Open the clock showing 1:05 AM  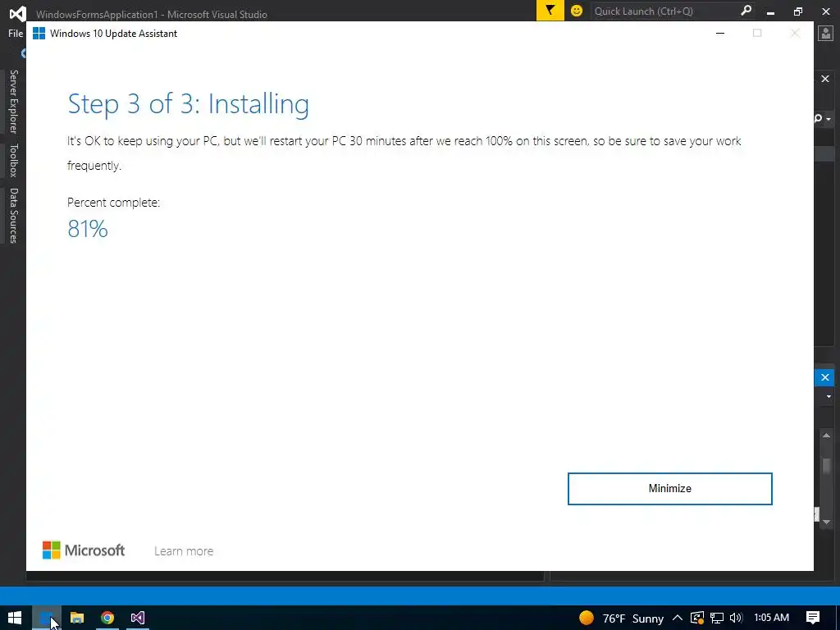(771, 618)
